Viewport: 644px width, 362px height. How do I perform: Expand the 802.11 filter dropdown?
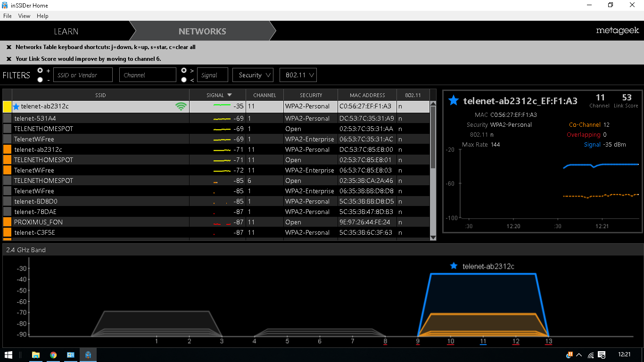(298, 75)
